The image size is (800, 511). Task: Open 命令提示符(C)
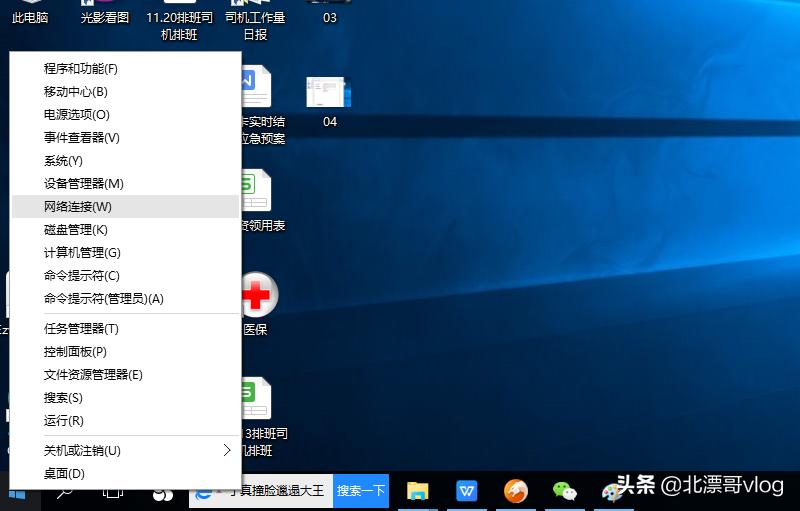pyautogui.click(x=125, y=275)
